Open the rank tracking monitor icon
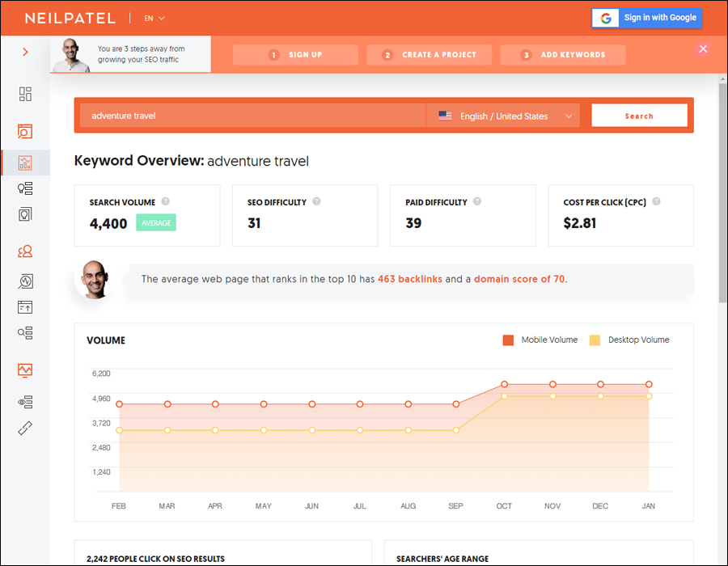The image size is (728, 566). [25, 370]
